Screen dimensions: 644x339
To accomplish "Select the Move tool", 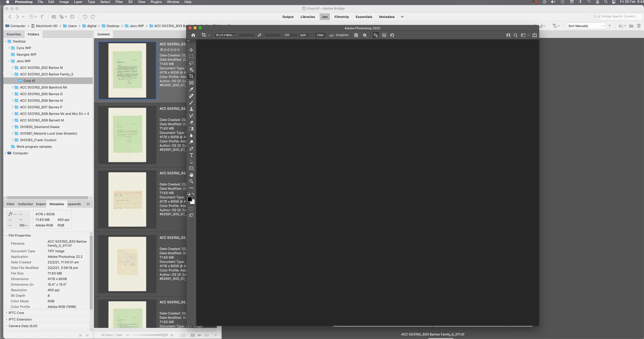I will [191, 50].
